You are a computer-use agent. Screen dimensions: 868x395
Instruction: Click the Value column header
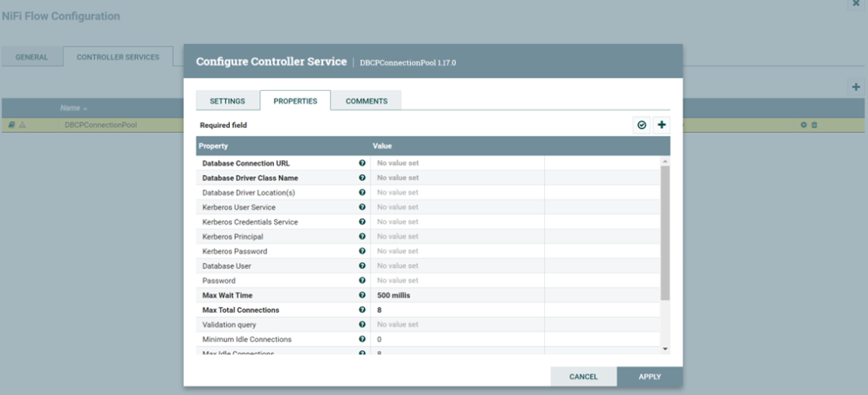tap(382, 146)
